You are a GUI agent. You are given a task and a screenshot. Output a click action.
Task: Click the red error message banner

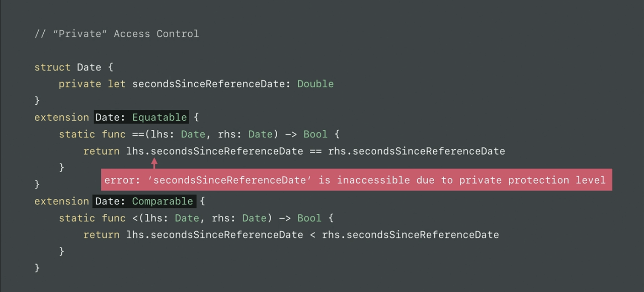[356, 180]
